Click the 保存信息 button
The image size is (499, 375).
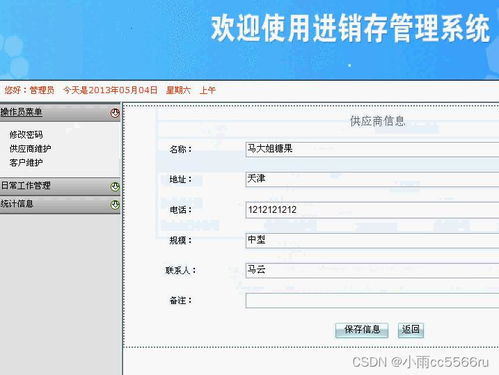point(362,330)
